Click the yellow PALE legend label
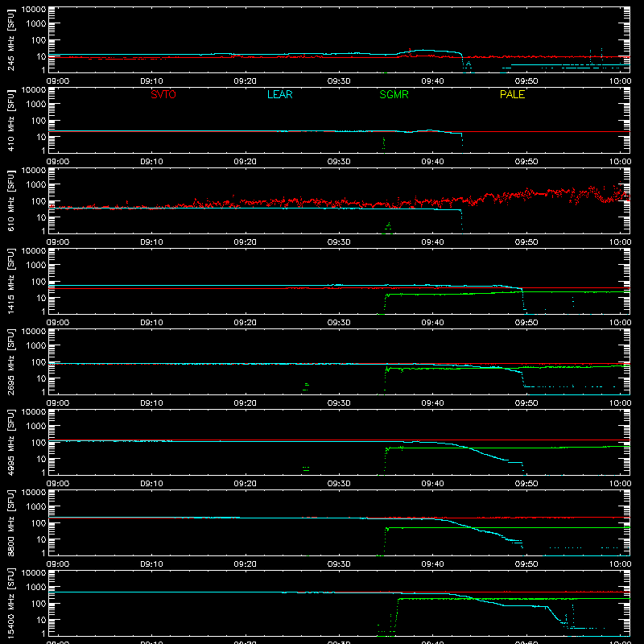 pyautogui.click(x=512, y=94)
